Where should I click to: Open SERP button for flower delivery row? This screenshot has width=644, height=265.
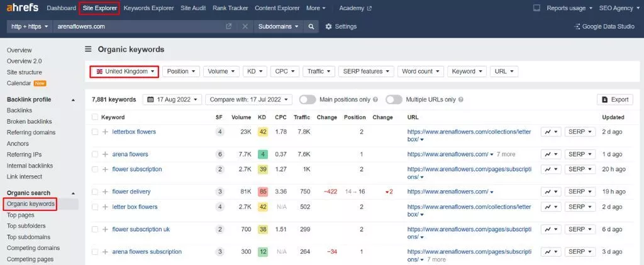pos(580,192)
